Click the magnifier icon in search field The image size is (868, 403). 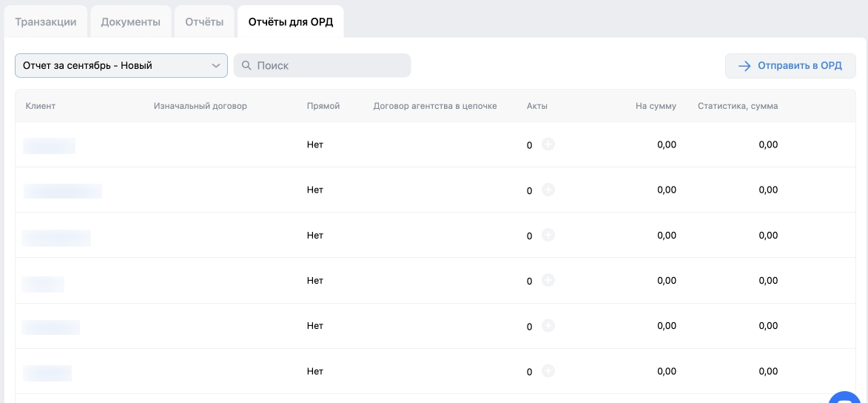[x=246, y=65]
